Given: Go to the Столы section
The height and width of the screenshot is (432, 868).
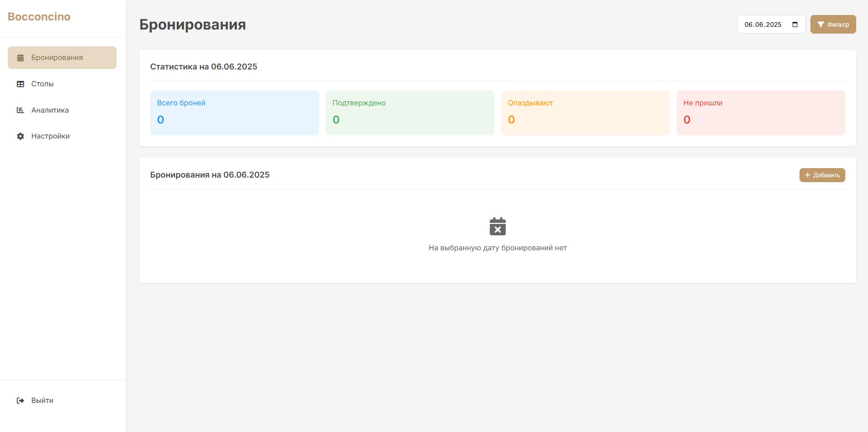Looking at the screenshot, I should click(x=62, y=84).
